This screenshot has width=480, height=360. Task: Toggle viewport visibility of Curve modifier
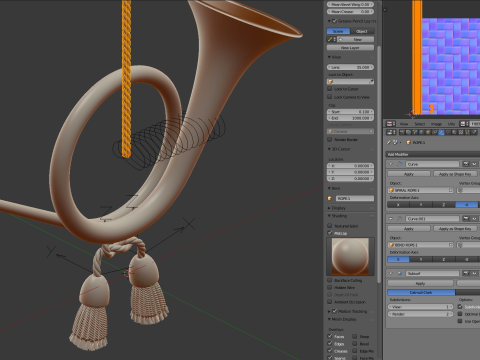474,164
